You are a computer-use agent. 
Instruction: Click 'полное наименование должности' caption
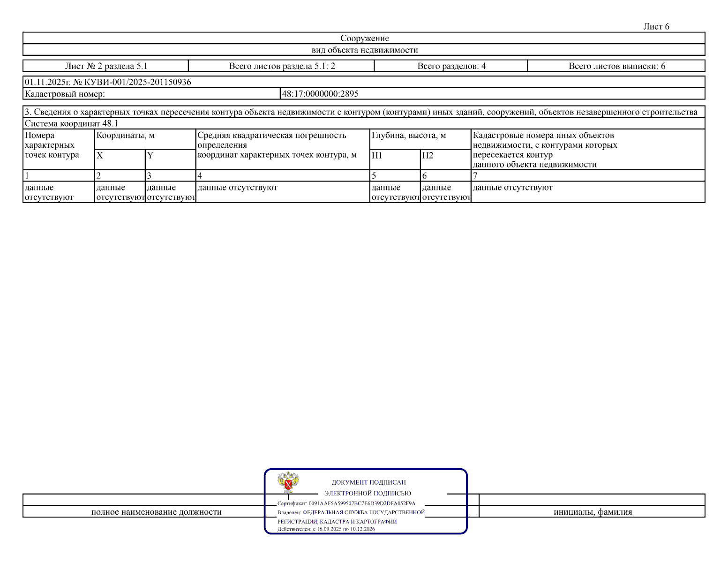(x=156, y=512)
